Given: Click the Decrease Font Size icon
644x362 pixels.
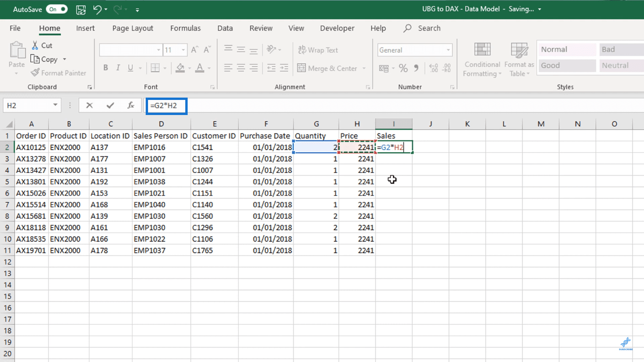Looking at the screenshot, I should click(207, 49).
